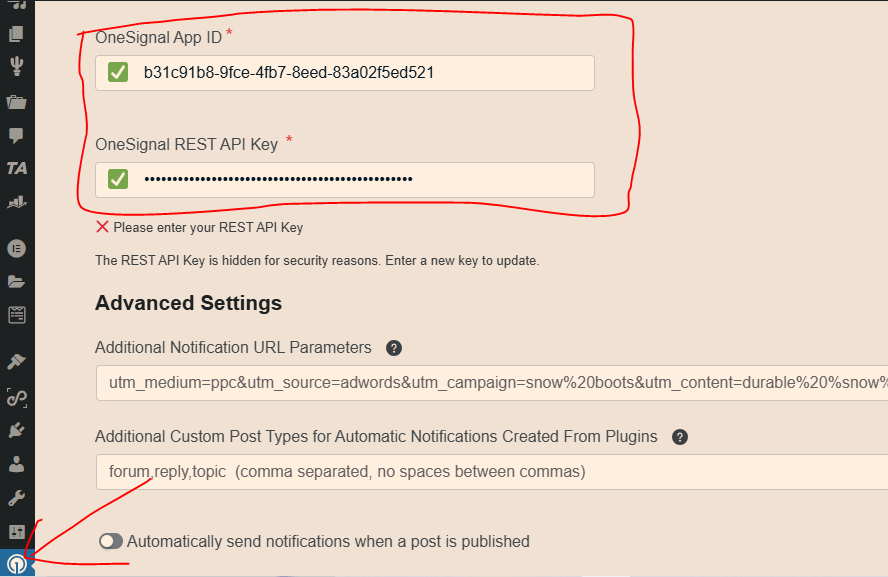The height and width of the screenshot is (577, 888).
Task: Open the TA ThirstyAffiliates sidebar icon
Action: (16, 168)
